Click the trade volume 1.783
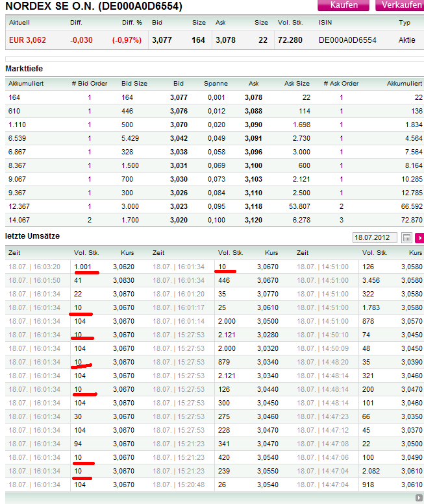 point(371,307)
